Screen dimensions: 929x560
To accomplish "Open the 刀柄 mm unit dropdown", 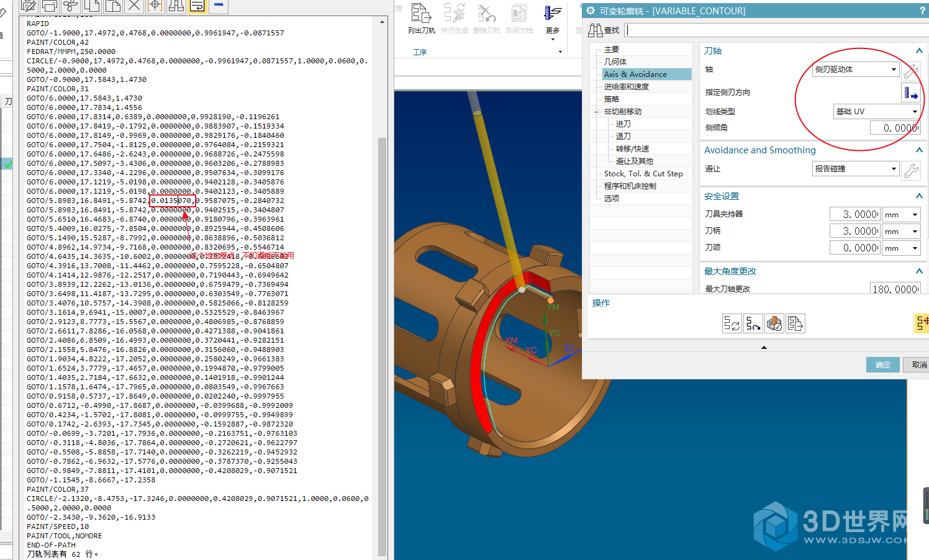I will click(x=902, y=231).
